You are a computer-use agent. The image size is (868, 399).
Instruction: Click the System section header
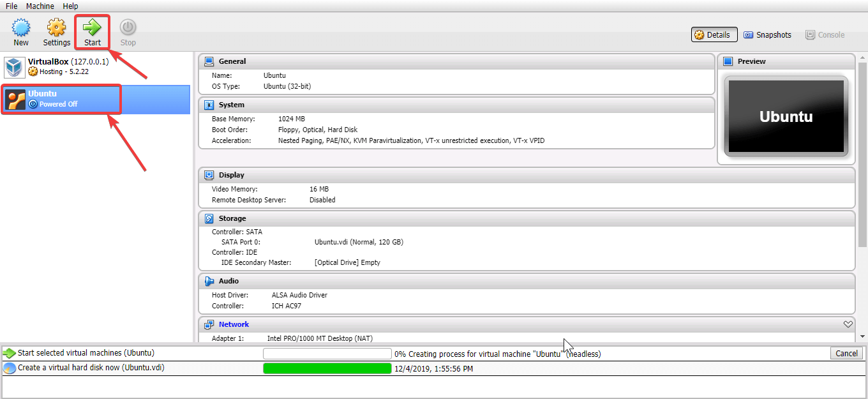[456, 105]
